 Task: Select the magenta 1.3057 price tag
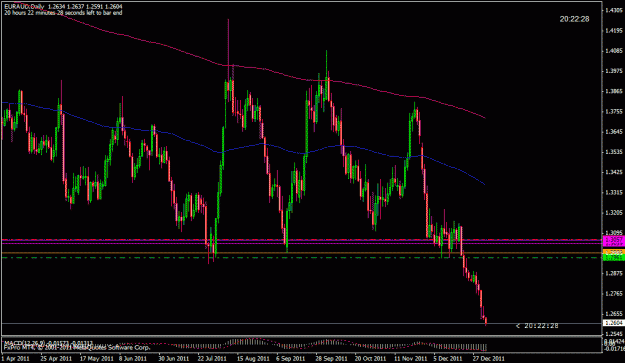[614, 239]
